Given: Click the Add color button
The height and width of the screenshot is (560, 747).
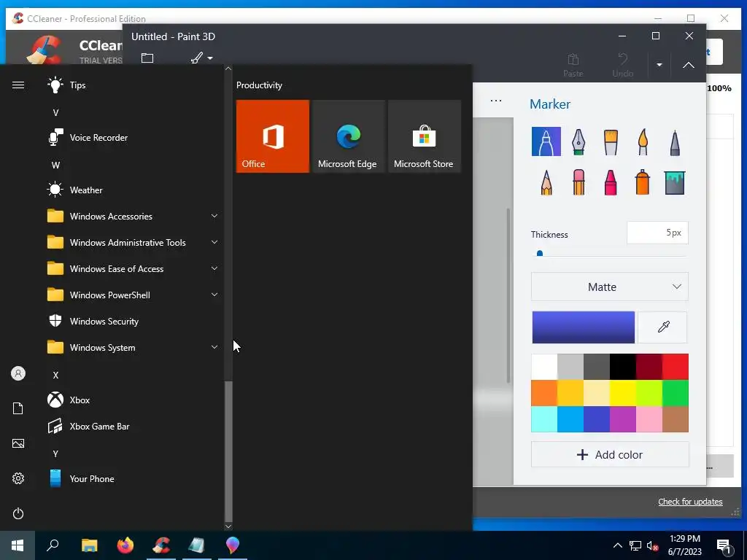Looking at the screenshot, I should 609,455.
